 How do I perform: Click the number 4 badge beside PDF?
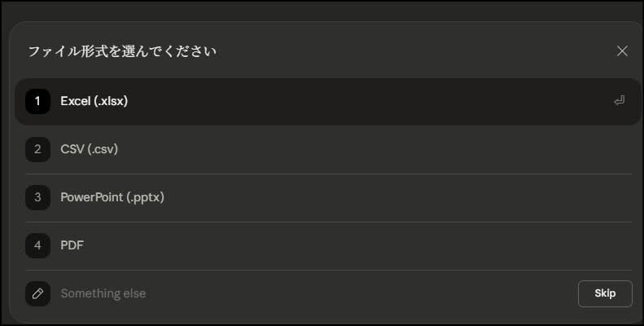coord(37,245)
